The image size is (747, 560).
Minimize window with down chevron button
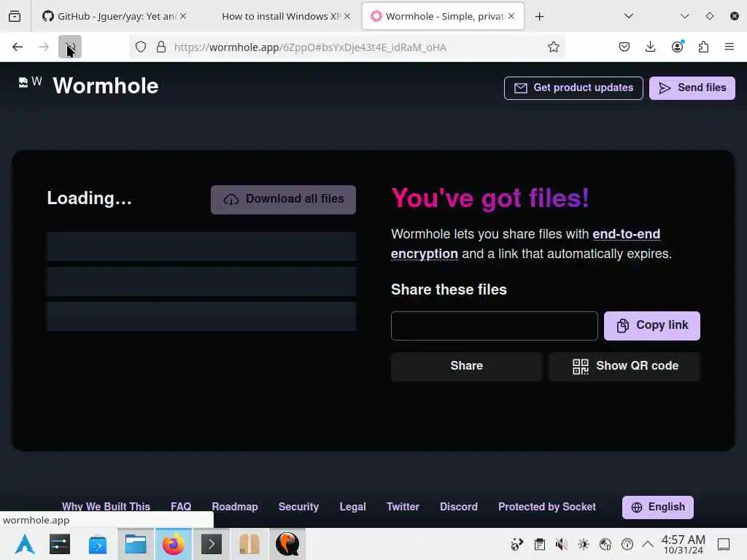pyautogui.click(x=684, y=16)
